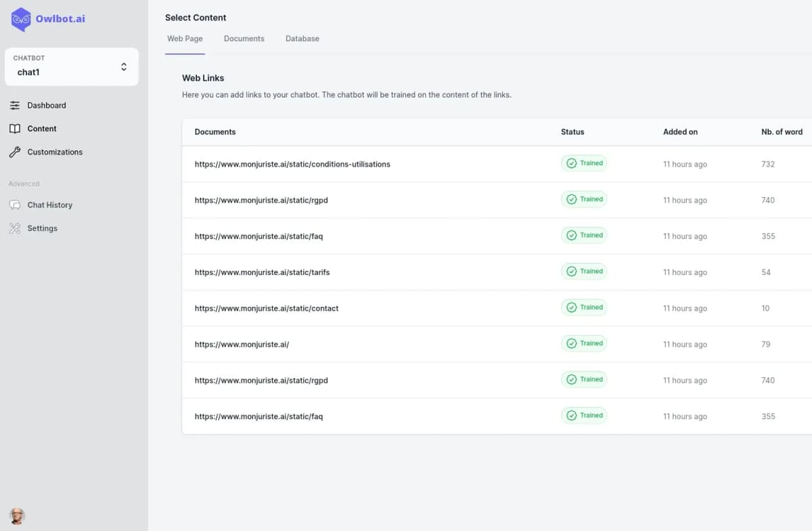Image resolution: width=812 pixels, height=531 pixels.
Task: Click the Trained badge next to the tarifs link
Action: [584, 271]
